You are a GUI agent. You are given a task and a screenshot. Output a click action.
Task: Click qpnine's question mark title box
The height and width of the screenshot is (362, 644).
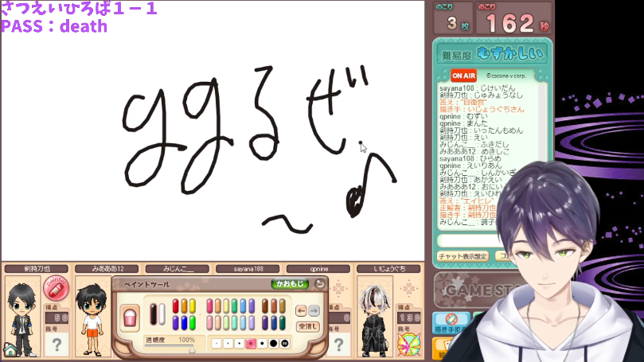coord(338,344)
